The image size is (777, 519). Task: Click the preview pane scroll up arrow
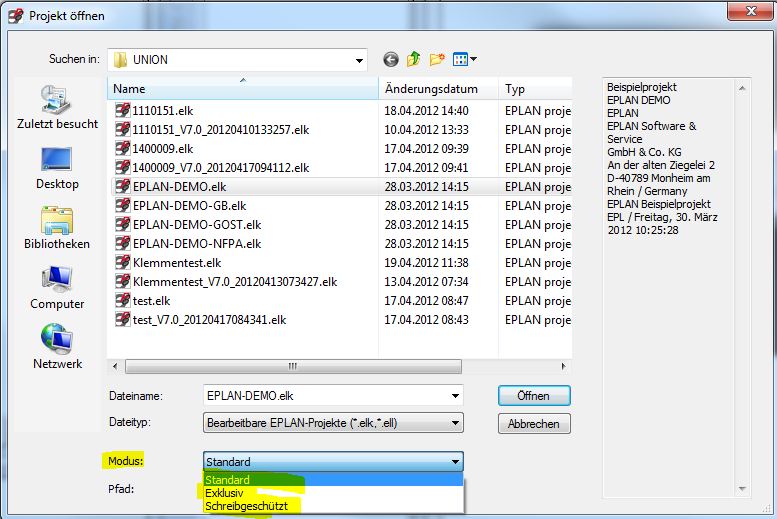(742, 88)
